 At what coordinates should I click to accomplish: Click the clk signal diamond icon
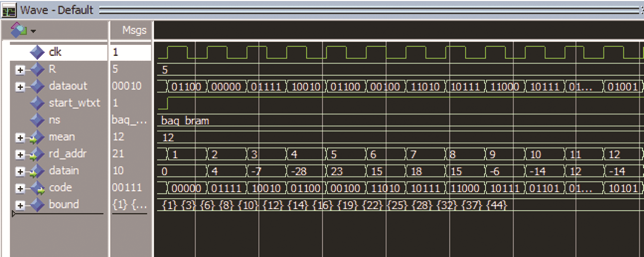37,52
